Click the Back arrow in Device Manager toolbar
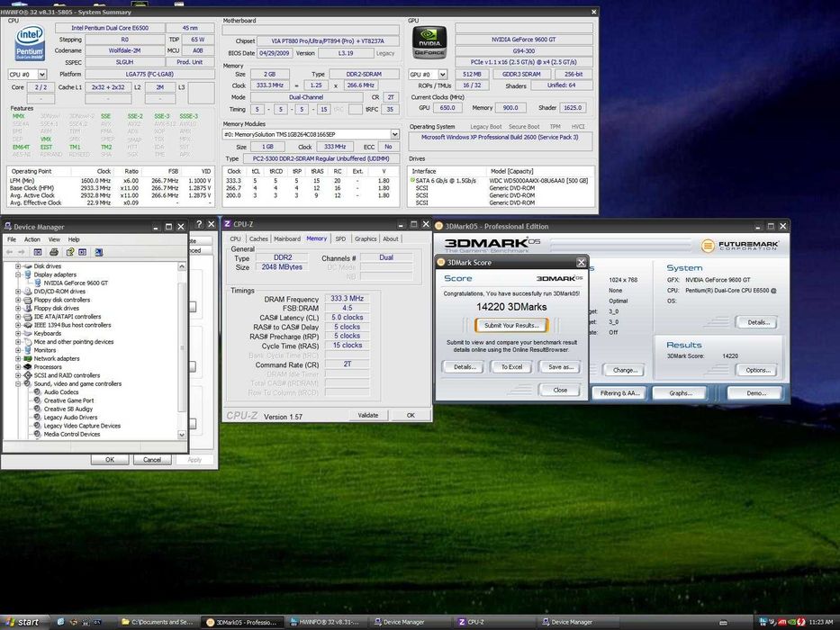Viewport: 840px width, 630px height. 9,252
